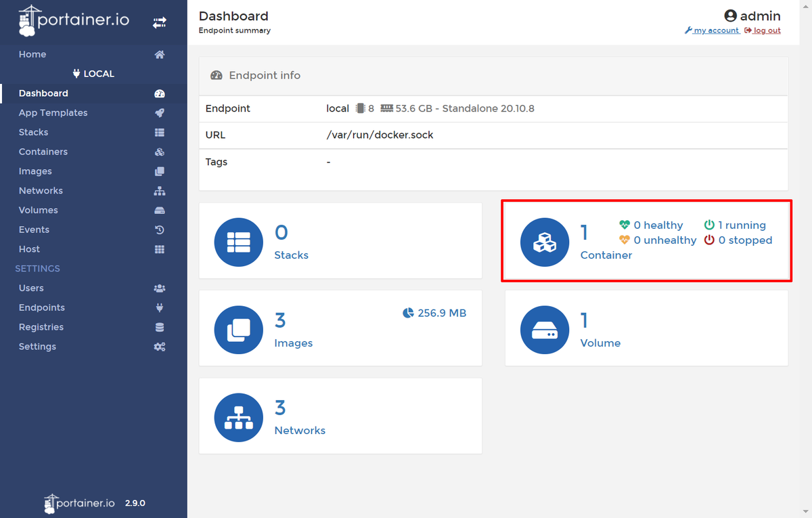Screen dimensions: 812x518
Task: Click the Endpoints plug icon in sidebar
Action: pyautogui.click(x=160, y=308)
